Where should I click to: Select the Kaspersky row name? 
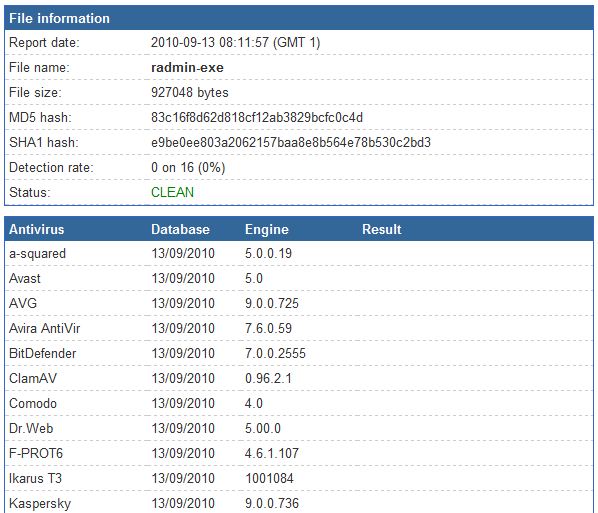(x=40, y=503)
